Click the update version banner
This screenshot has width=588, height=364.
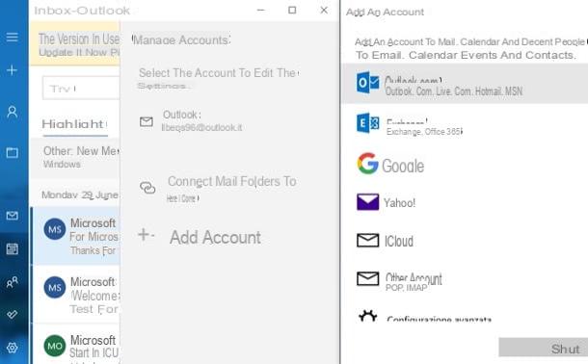pyautogui.click(x=75, y=44)
